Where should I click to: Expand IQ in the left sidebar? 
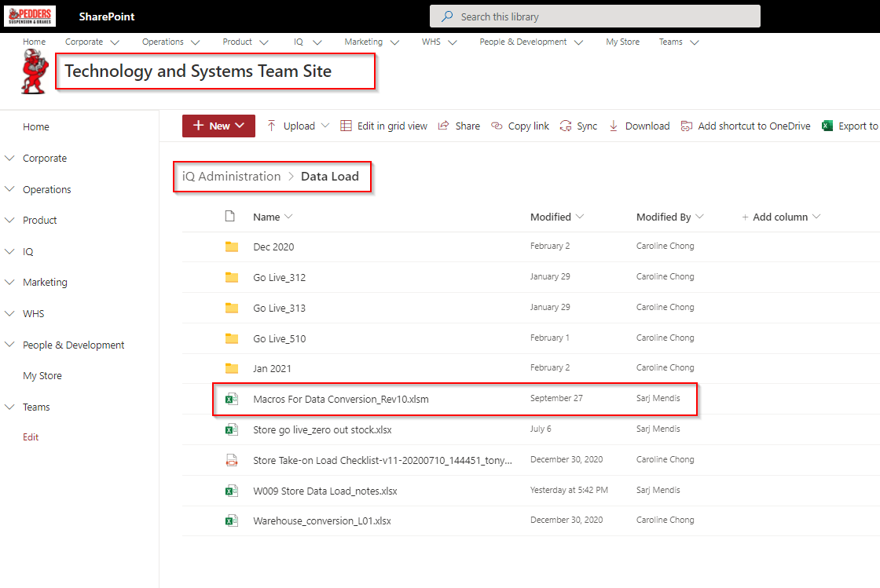coord(9,252)
